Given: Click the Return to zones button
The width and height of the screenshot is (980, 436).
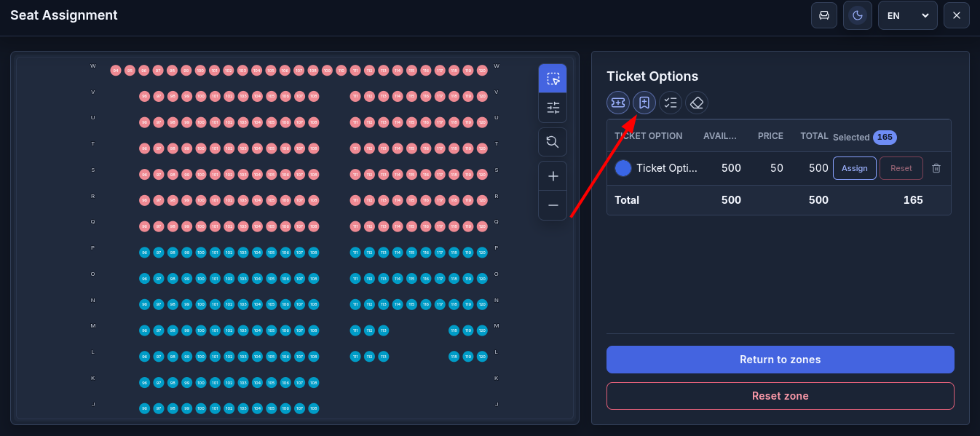Looking at the screenshot, I should pyautogui.click(x=781, y=360).
